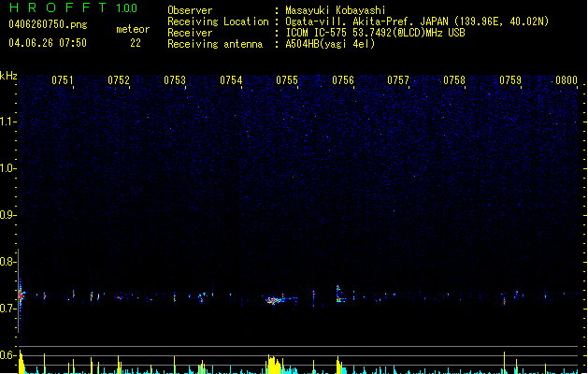Click the 0752 time marker
The image size is (588, 374).
[119, 80]
